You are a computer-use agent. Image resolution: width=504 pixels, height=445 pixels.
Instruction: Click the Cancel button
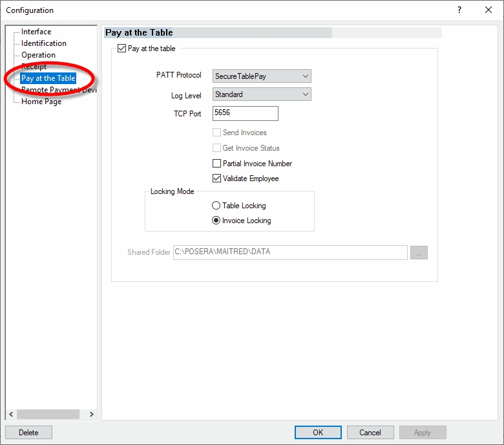click(370, 432)
